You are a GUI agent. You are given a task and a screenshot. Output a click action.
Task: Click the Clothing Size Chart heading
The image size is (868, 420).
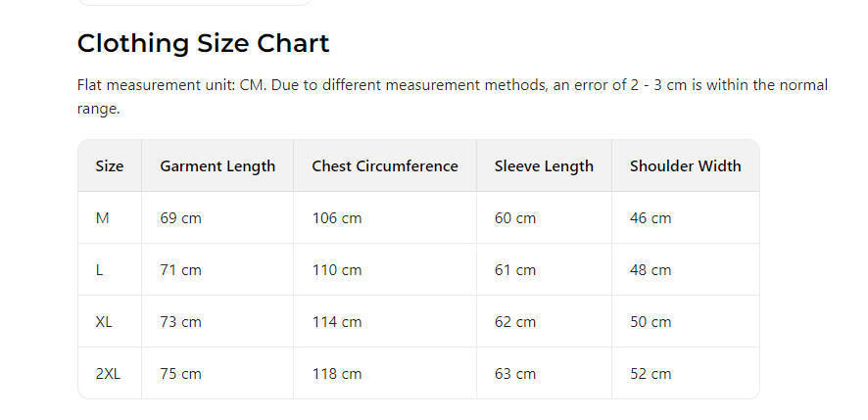point(203,44)
